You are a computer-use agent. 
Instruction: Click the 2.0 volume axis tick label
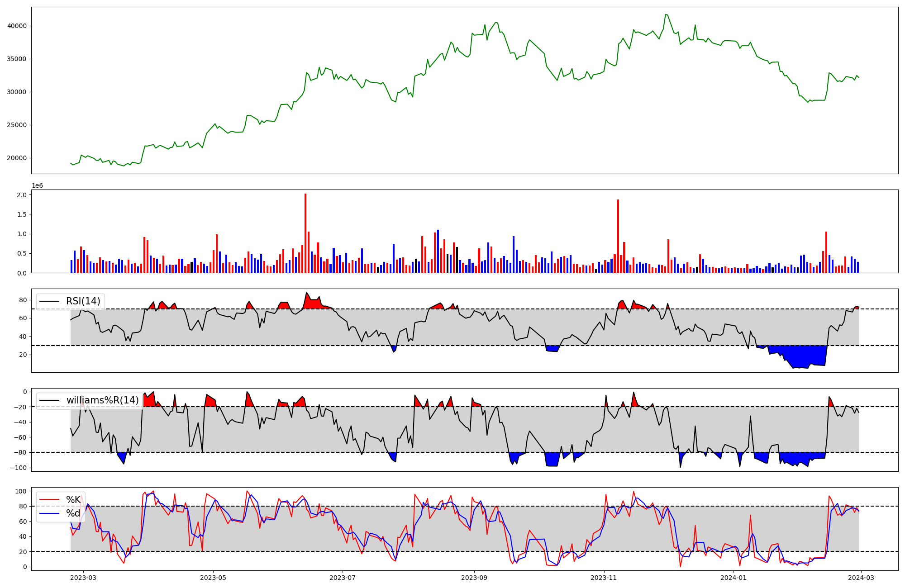pyautogui.click(x=23, y=195)
